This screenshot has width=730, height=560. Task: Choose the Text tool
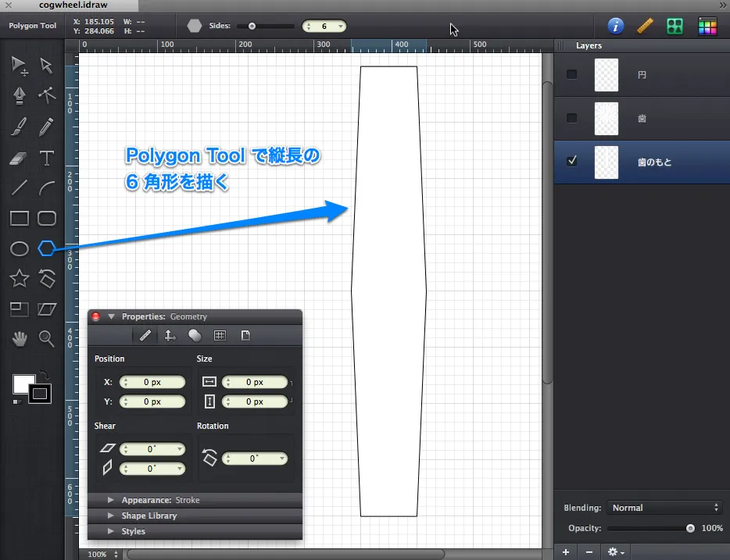pos(47,159)
